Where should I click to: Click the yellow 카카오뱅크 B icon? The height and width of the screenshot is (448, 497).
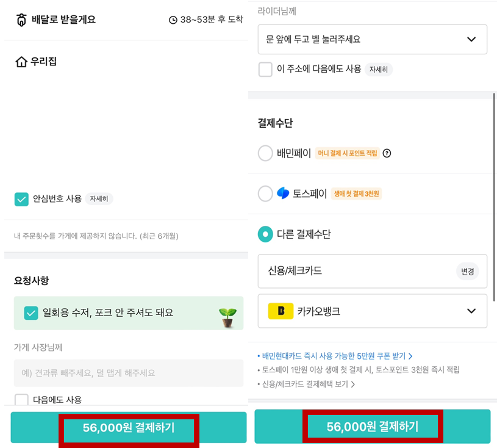(x=281, y=311)
